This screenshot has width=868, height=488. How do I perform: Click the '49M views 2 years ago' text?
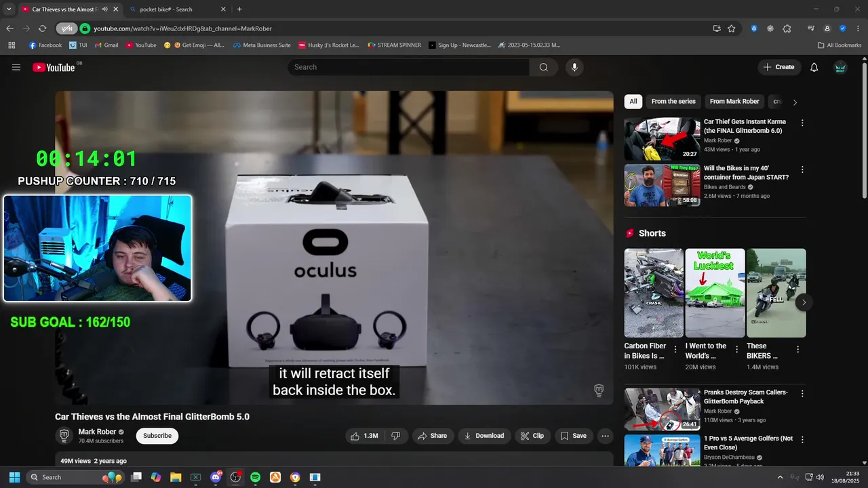point(94,461)
